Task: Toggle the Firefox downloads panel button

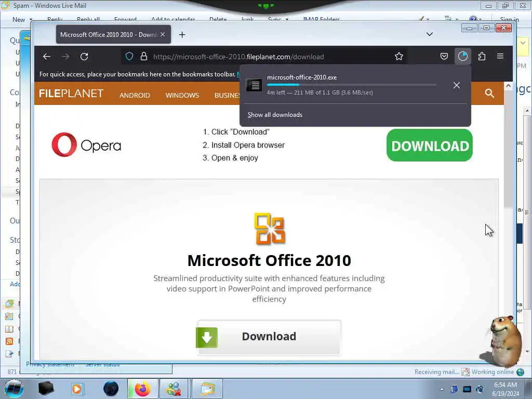Action: (x=463, y=56)
